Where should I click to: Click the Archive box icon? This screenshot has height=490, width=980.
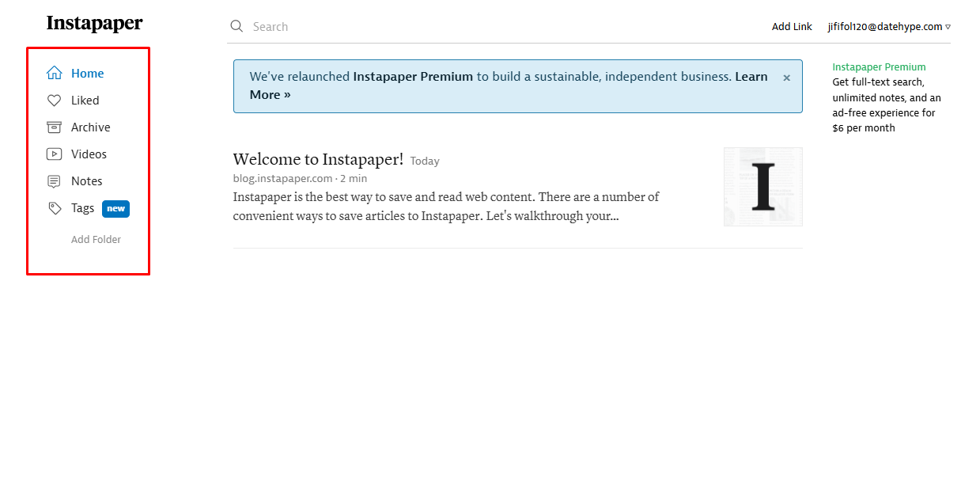(x=54, y=127)
